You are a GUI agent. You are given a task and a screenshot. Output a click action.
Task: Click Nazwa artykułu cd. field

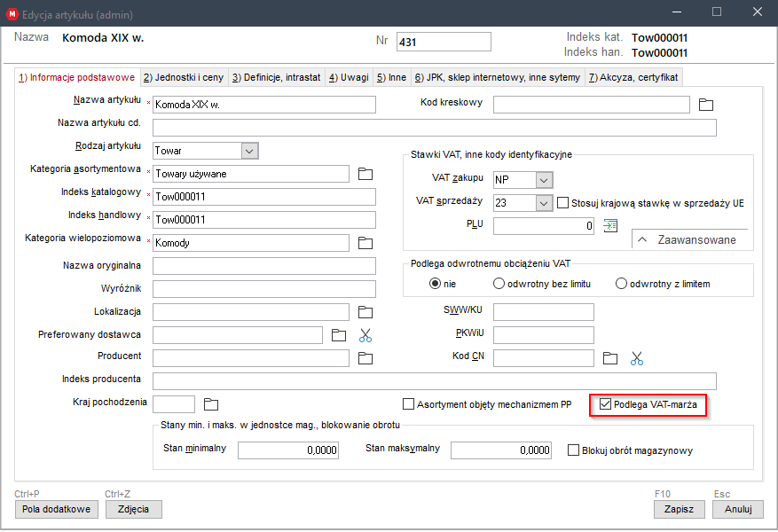[434, 128]
